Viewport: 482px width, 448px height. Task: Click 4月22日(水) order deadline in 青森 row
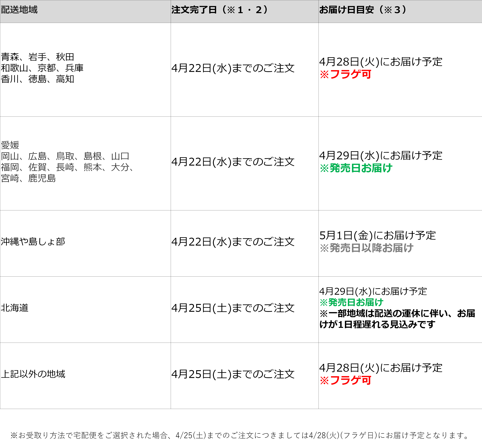point(233,68)
